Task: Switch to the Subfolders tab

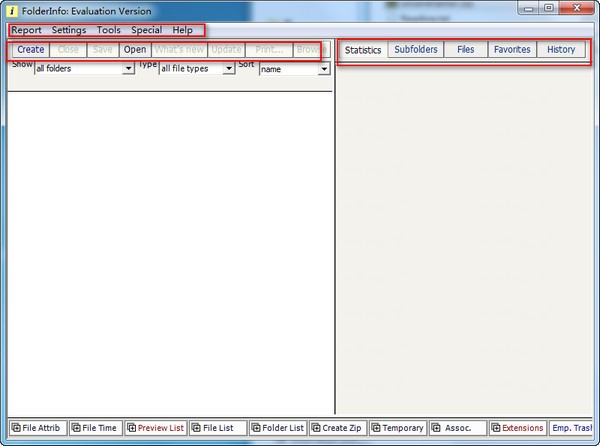Action: click(416, 50)
